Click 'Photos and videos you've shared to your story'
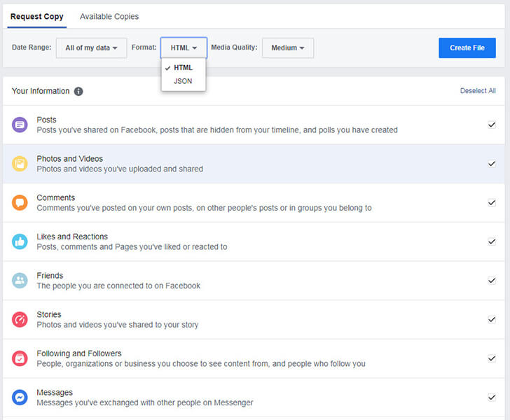The image size is (510, 420). pyautogui.click(x=118, y=325)
